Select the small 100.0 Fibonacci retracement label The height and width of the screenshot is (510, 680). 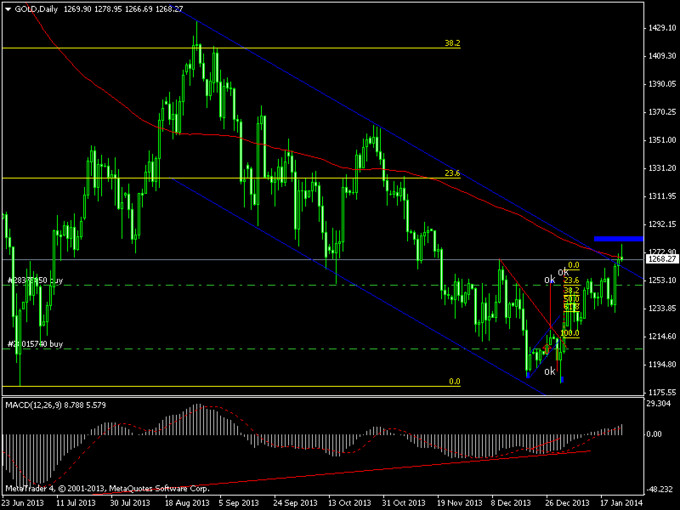(x=570, y=333)
